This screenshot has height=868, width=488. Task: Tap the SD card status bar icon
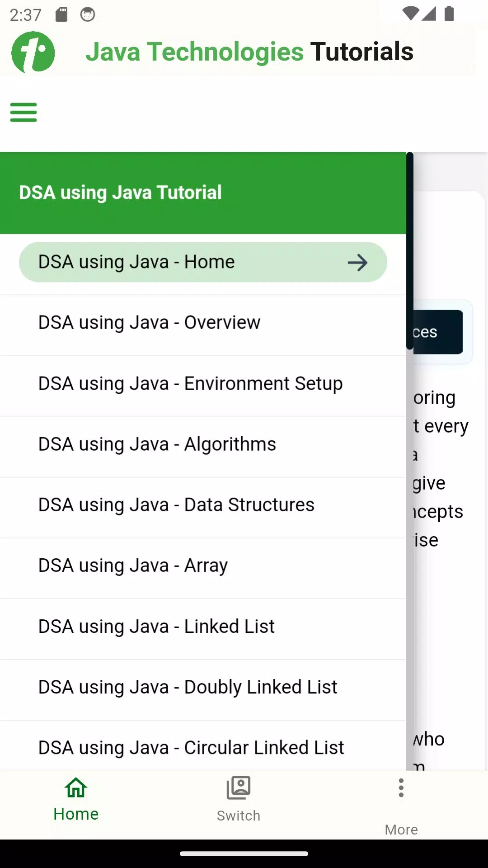pos(61,14)
